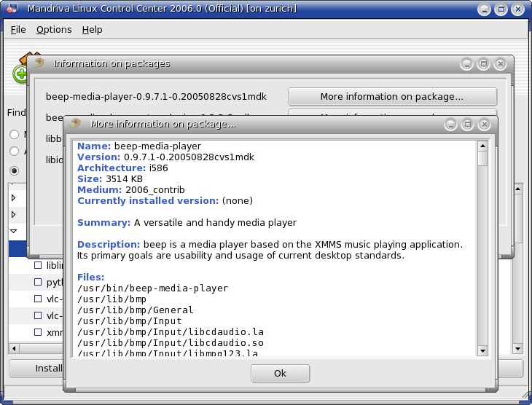Minimize the Information on packages window
Viewport: 532px width, 405px height.
coord(467,64)
